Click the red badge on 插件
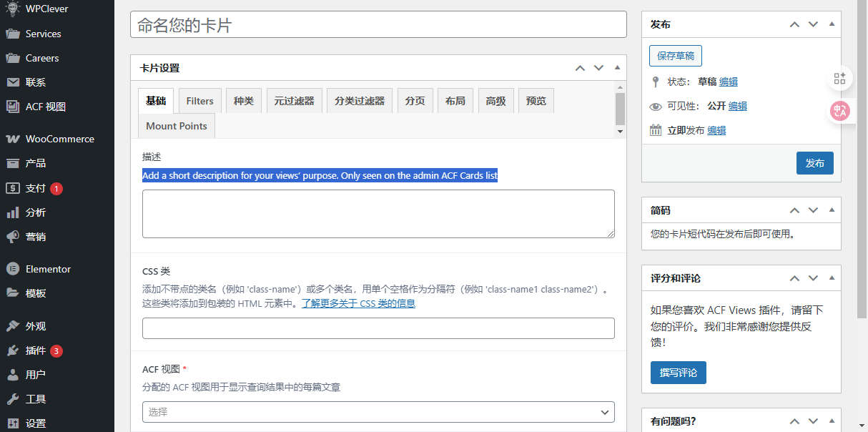Image resolution: width=868 pixels, height=432 pixels. (56, 351)
